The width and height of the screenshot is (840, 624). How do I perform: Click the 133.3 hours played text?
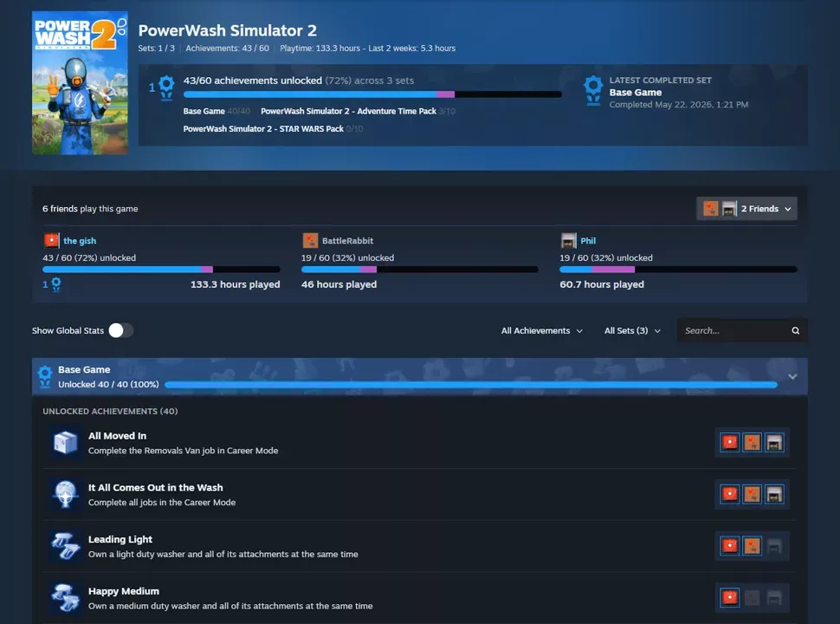(236, 284)
